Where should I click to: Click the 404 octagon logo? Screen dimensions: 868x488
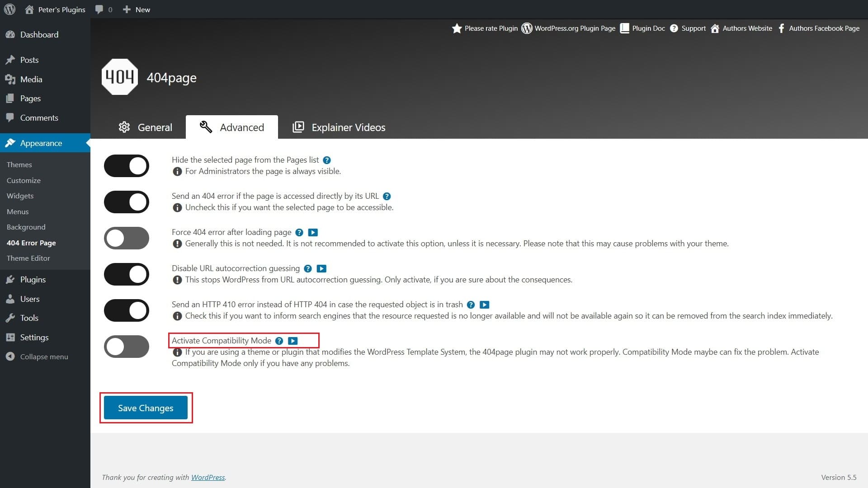pos(120,77)
